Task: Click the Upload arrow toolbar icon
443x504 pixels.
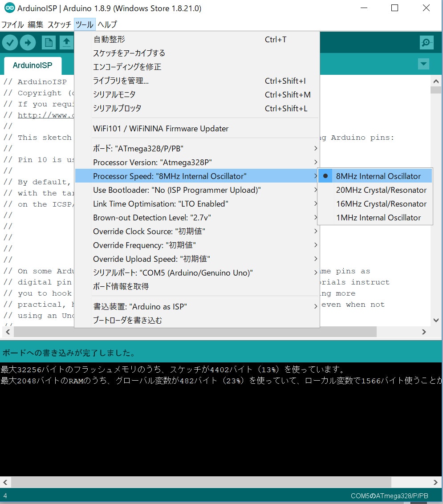Action: click(x=28, y=42)
